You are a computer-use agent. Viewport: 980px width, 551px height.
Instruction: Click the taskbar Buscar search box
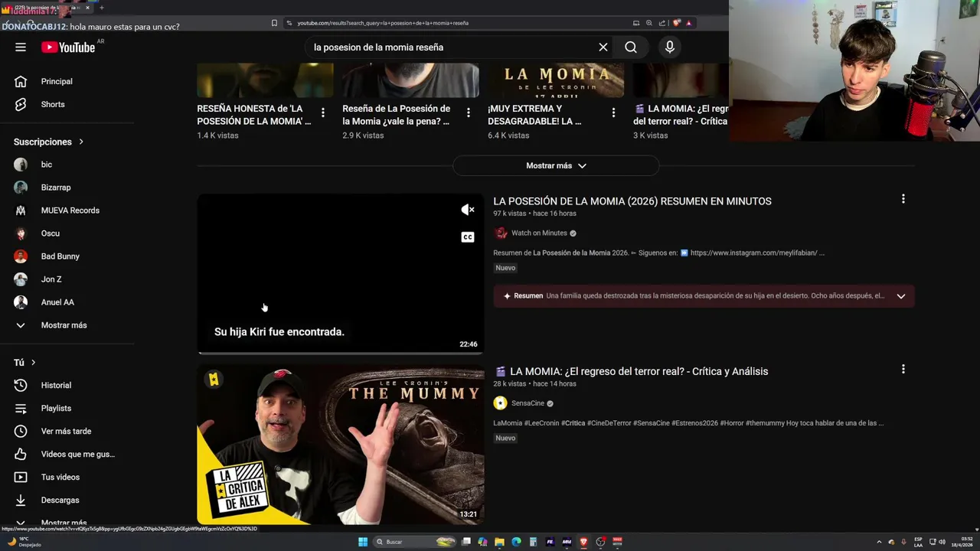point(413,542)
